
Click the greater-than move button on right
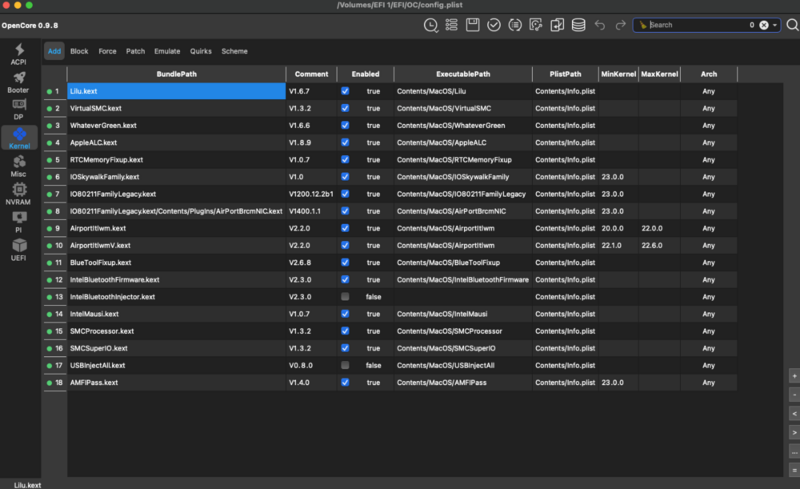tap(794, 432)
